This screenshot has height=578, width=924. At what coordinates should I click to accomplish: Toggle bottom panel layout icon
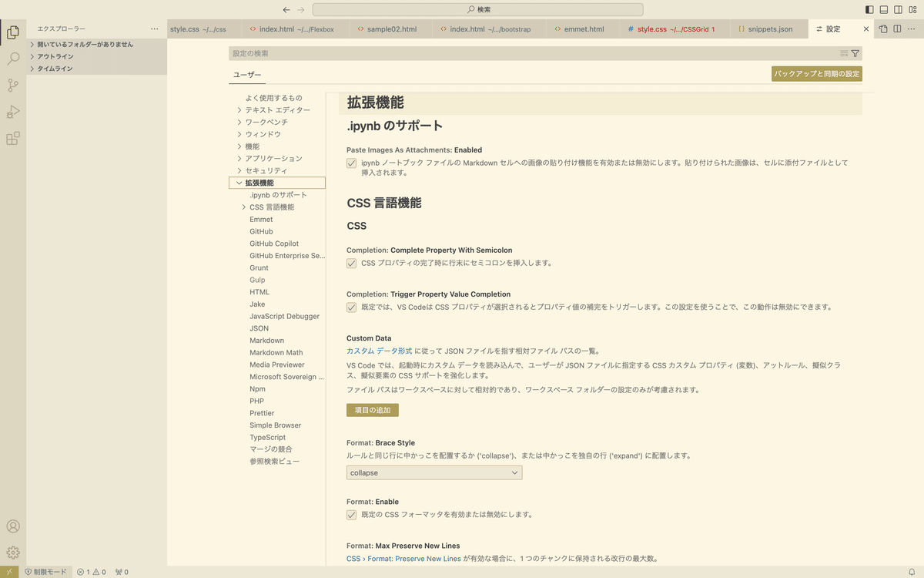pos(884,10)
